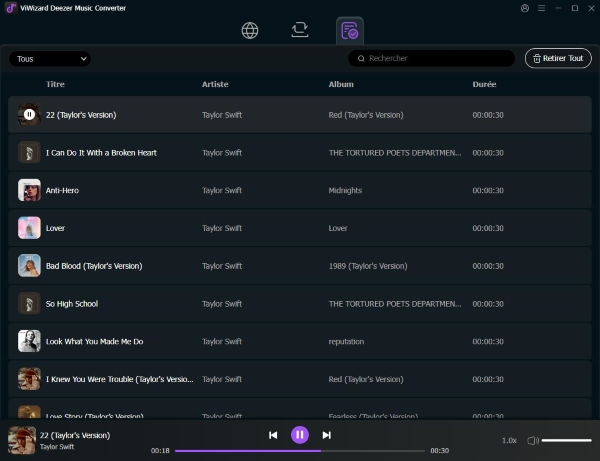Image resolution: width=600 pixels, height=461 pixels.
Task: Maximize the ViWizard window
Action: click(575, 8)
